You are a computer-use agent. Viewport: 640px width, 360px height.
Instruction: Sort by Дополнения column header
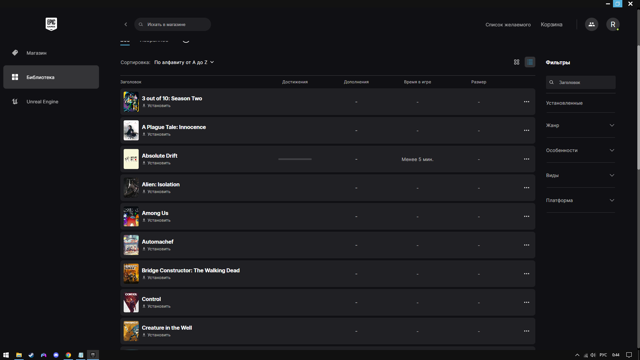356,82
